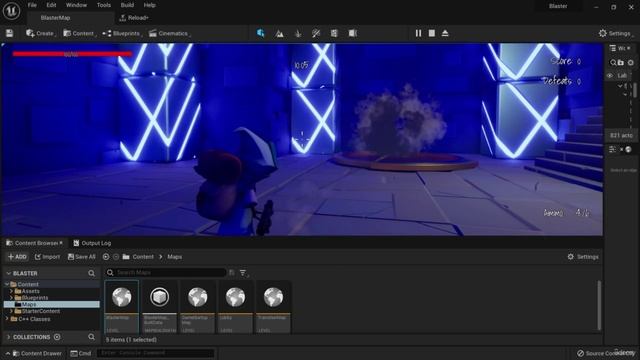Click the save search icon
640x360 pixels.
tap(232, 272)
